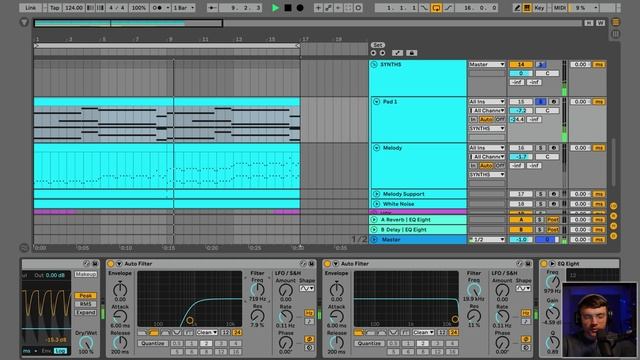
Task: Fold the Melody track
Action: (376, 148)
